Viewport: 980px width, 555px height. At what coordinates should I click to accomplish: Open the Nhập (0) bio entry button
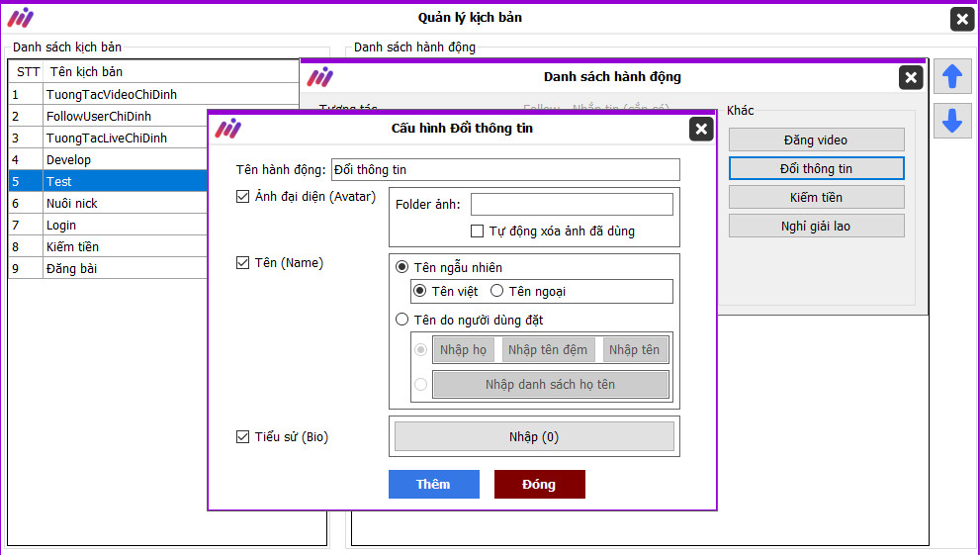coord(534,436)
